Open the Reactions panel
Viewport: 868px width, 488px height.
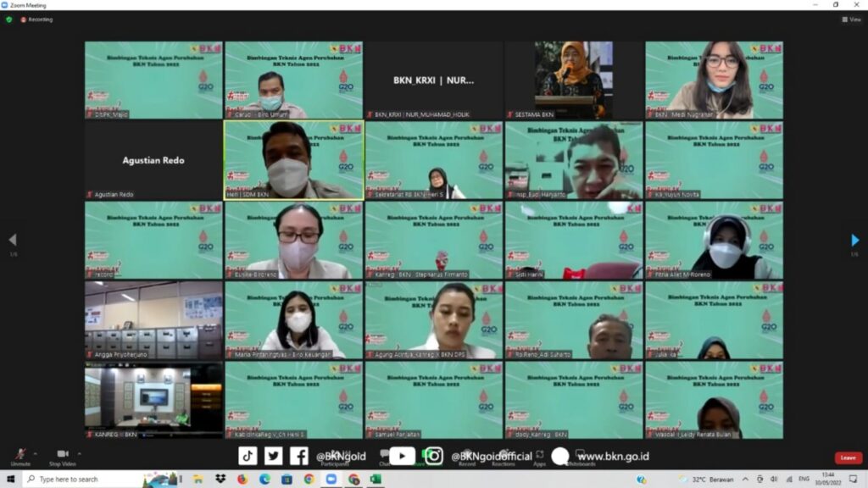pyautogui.click(x=503, y=457)
